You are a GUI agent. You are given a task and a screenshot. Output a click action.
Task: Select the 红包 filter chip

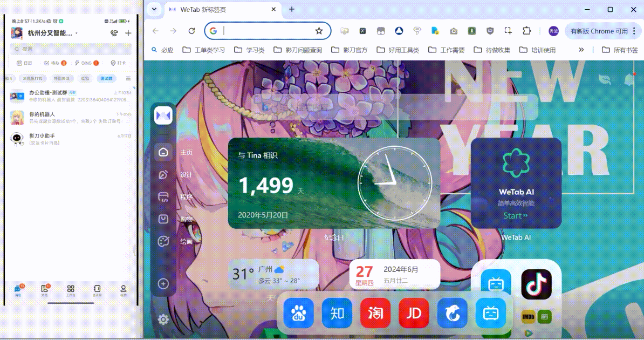pos(85,78)
